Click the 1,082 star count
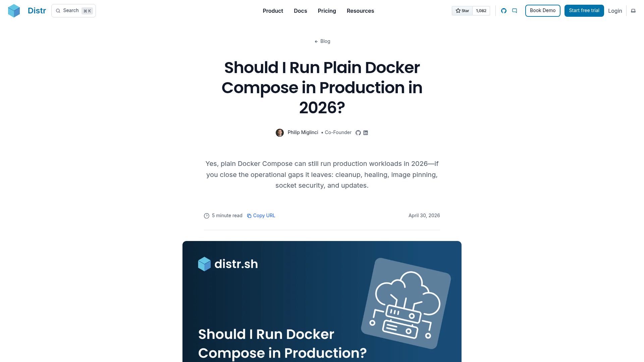 (x=481, y=11)
